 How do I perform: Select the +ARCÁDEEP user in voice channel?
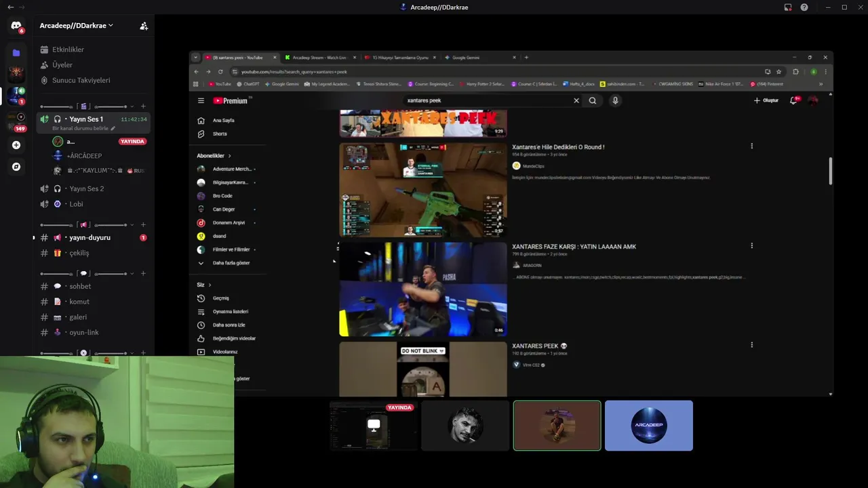[x=84, y=156]
